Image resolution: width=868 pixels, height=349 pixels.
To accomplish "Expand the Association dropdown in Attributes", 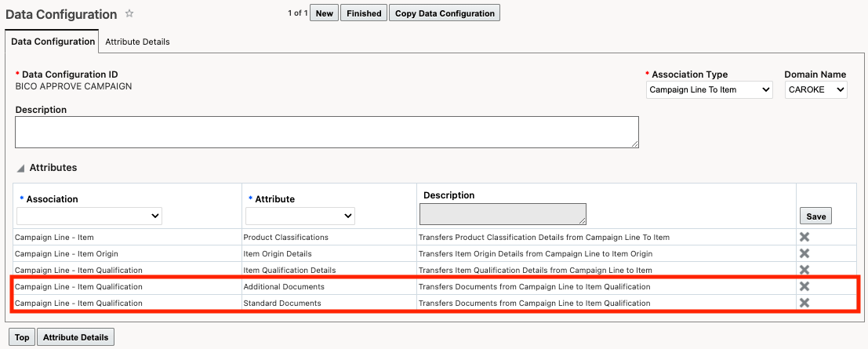I will pyautogui.click(x=89, y=216).
